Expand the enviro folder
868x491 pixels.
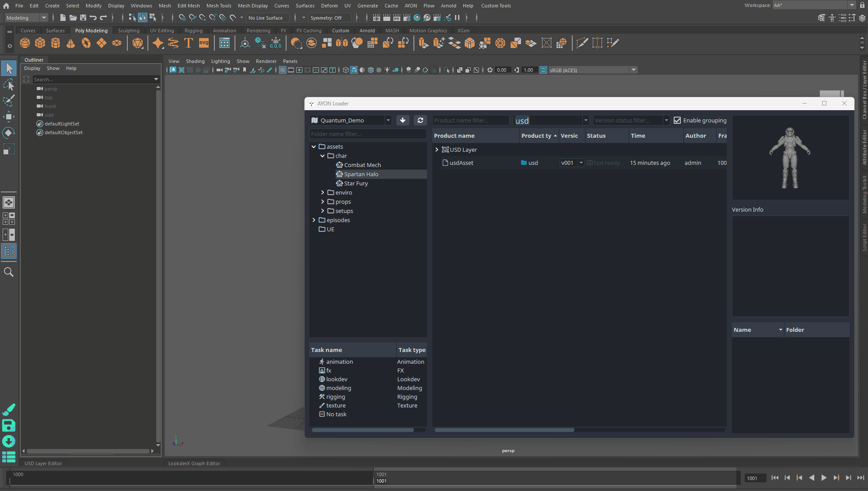pos(323,192)
